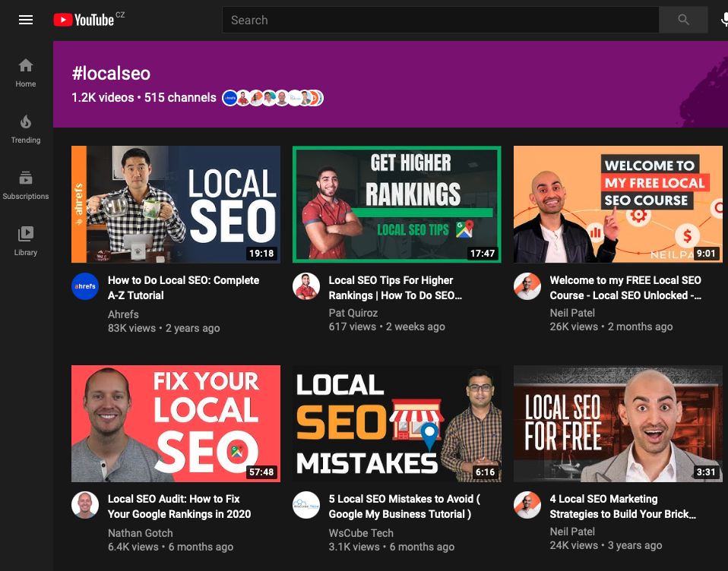Viewport: 728px width, 571px height.
Task: Visit Neil Patel name under 4 Local SEO Strategies
Action: point(572,532)
